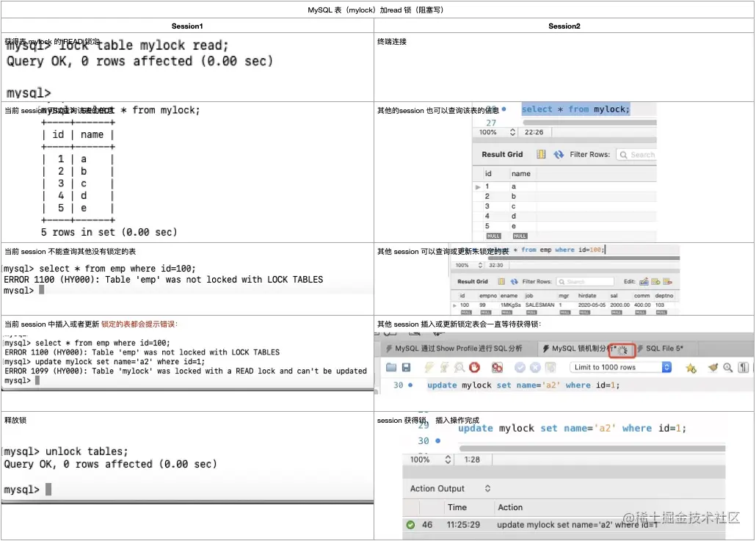Beautify the query with the broom icon
The width and height of the screenshot is (756, 541).
pos(713,368)
